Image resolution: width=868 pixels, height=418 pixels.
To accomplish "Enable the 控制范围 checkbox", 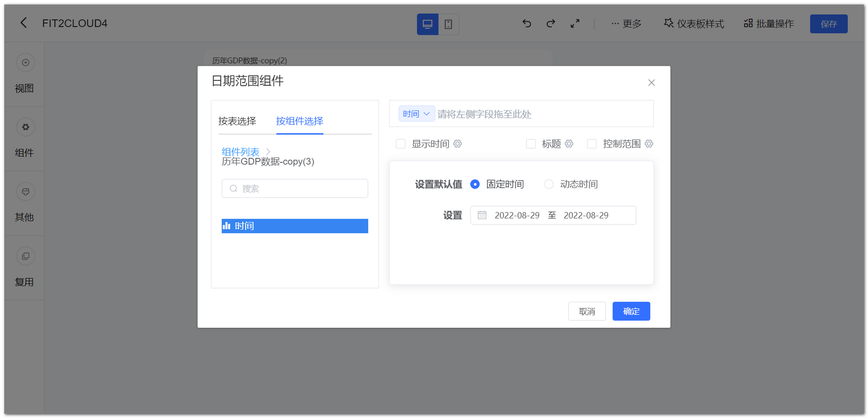I will [x=591, y=144].
